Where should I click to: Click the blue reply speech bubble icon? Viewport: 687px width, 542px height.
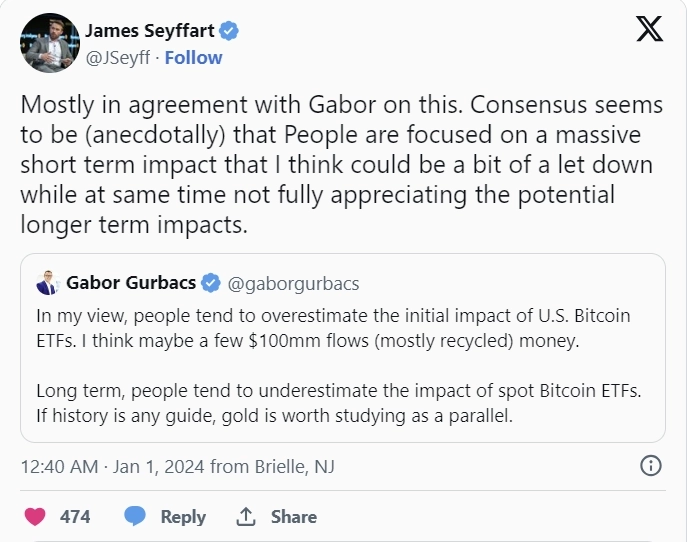135,517
